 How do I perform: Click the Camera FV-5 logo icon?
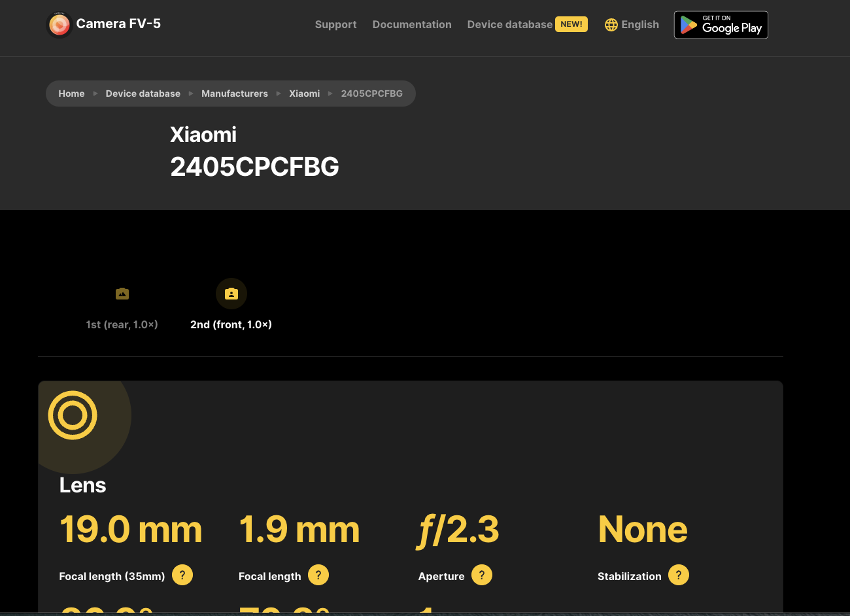click(59, 25)
